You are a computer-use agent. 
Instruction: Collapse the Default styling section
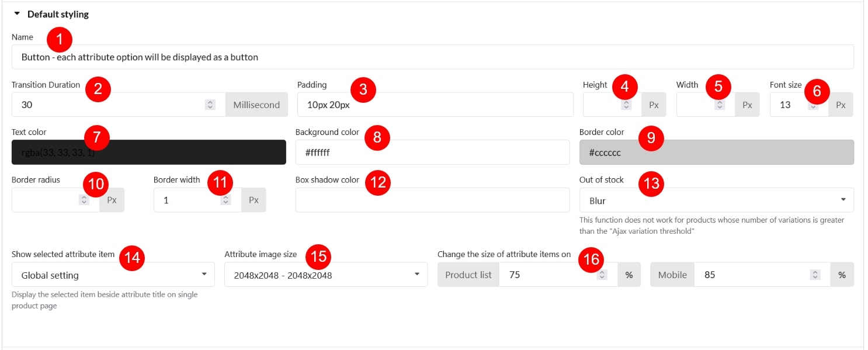coord(17,14)
